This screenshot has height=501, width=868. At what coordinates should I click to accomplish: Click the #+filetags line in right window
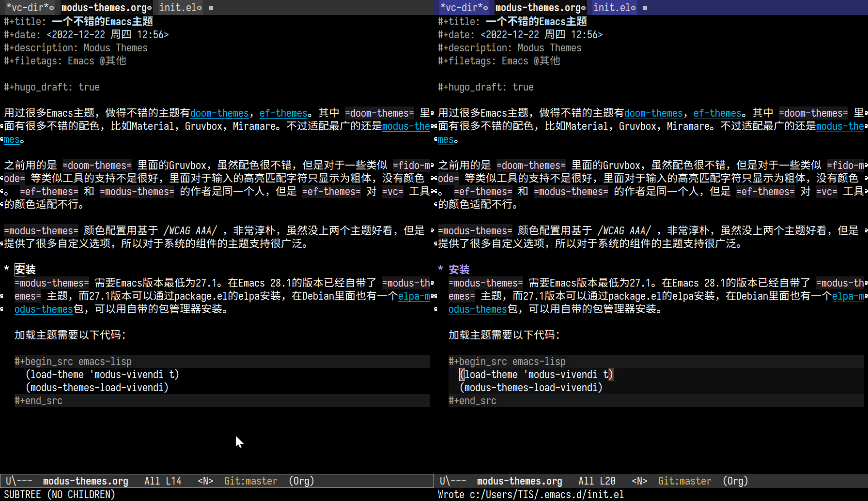[x=499, y=61]
